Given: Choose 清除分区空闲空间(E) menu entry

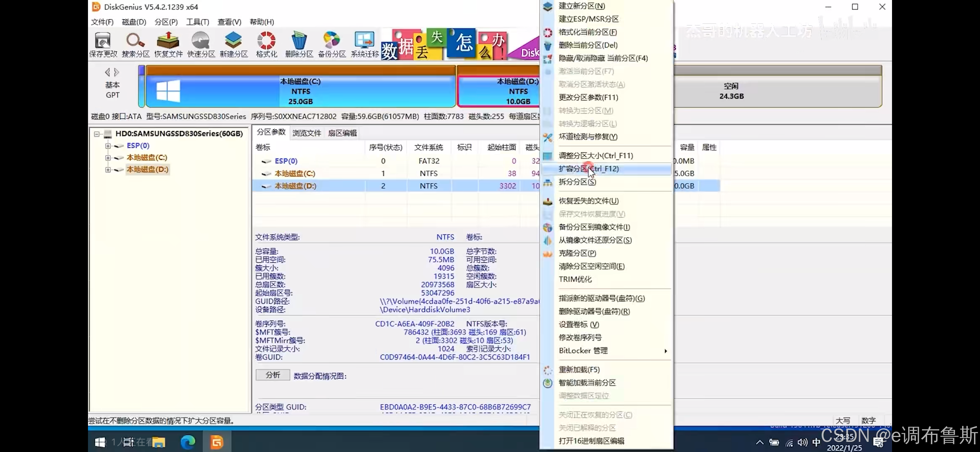Looking at the screenshot, I should (606, 266).
